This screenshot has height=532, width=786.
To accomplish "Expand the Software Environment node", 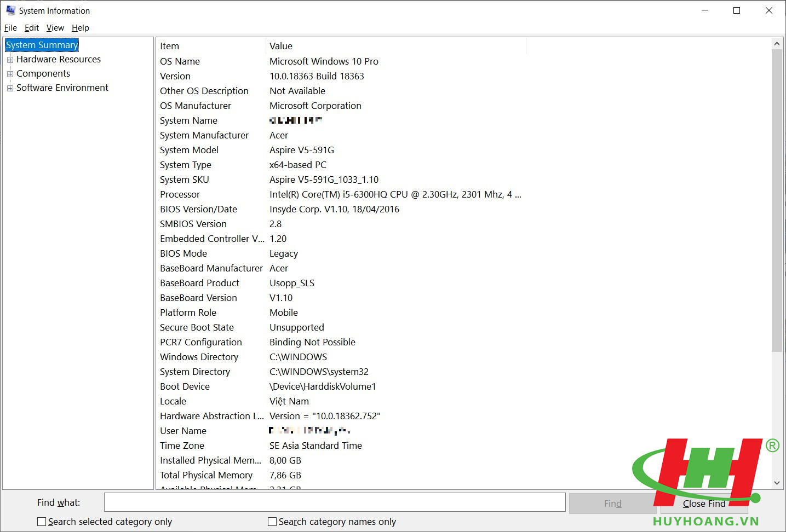I will tap(10, 88).
